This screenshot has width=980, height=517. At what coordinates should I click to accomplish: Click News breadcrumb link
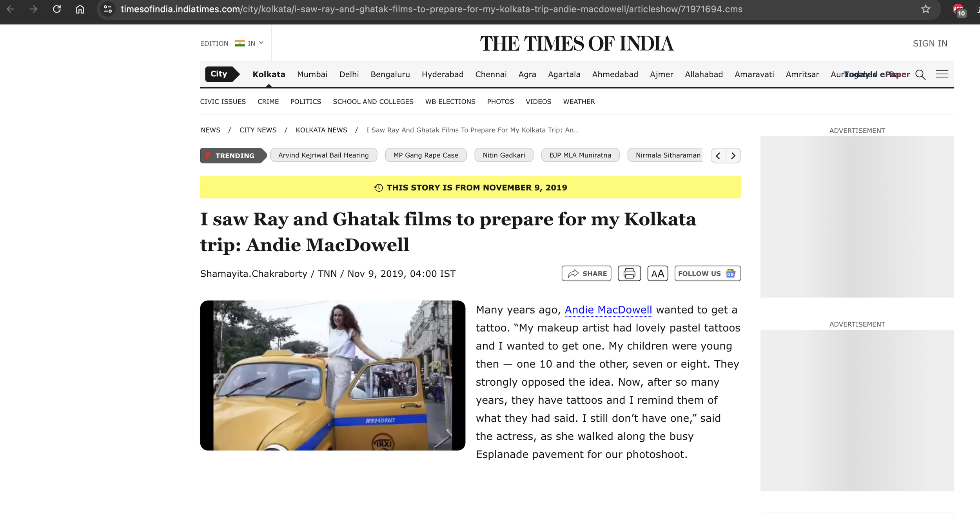(x=211, y=130)
